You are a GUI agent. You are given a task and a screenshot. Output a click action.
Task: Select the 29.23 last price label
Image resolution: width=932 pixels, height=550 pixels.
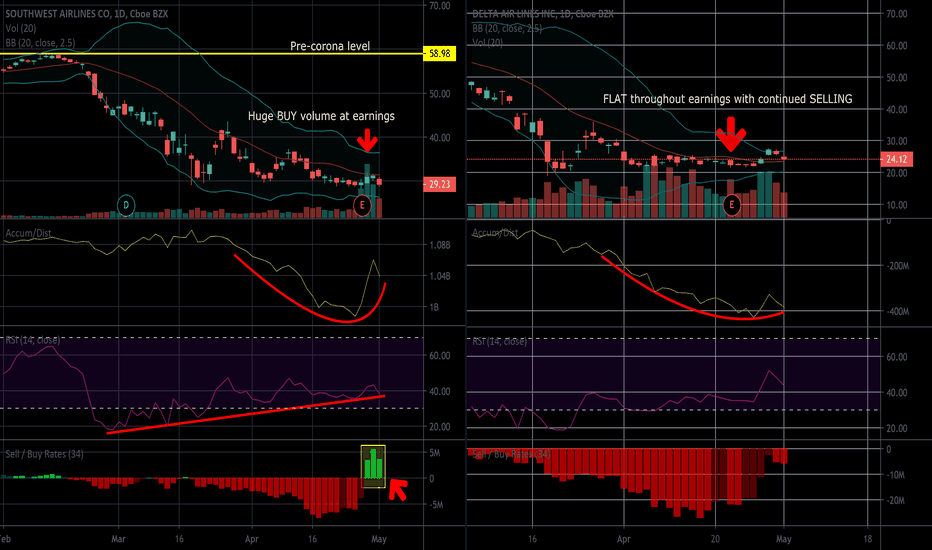[439, 184]
